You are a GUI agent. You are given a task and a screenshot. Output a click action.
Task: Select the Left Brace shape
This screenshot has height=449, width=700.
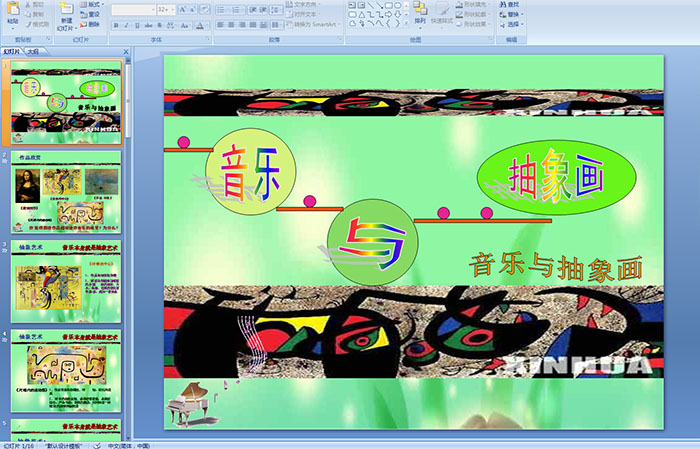tap(388, 24)
